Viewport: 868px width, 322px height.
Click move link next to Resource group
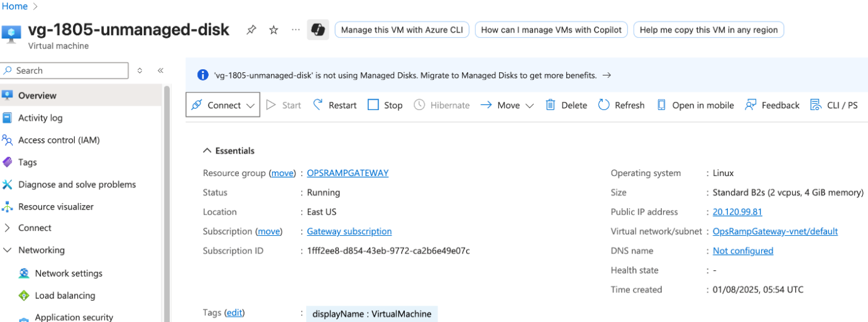(282, 173)
